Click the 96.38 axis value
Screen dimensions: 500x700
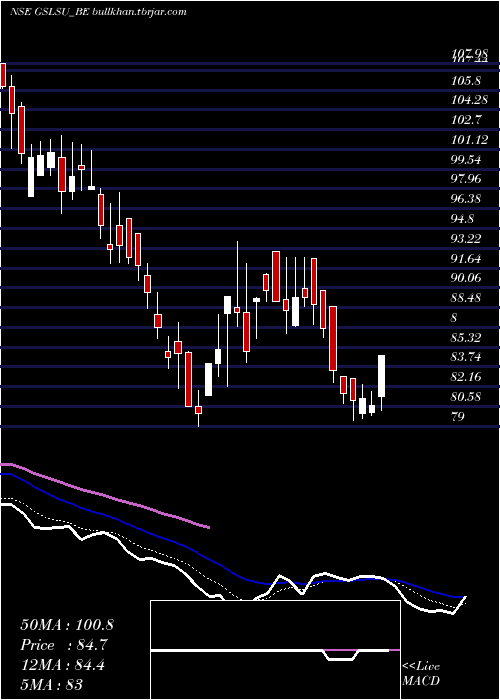[x=468, y=199]
